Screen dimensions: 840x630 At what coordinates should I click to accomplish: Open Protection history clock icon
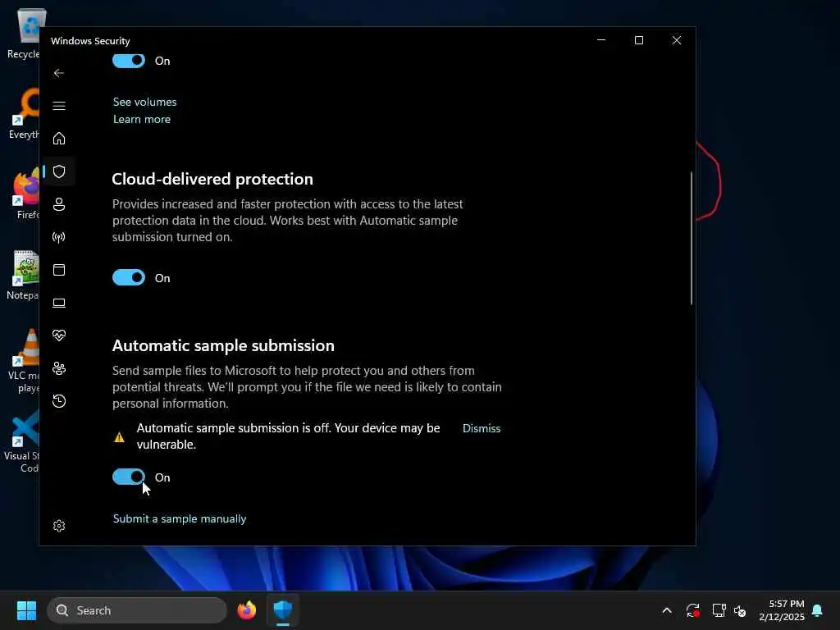pyautogui.click(x=59, y=400)
